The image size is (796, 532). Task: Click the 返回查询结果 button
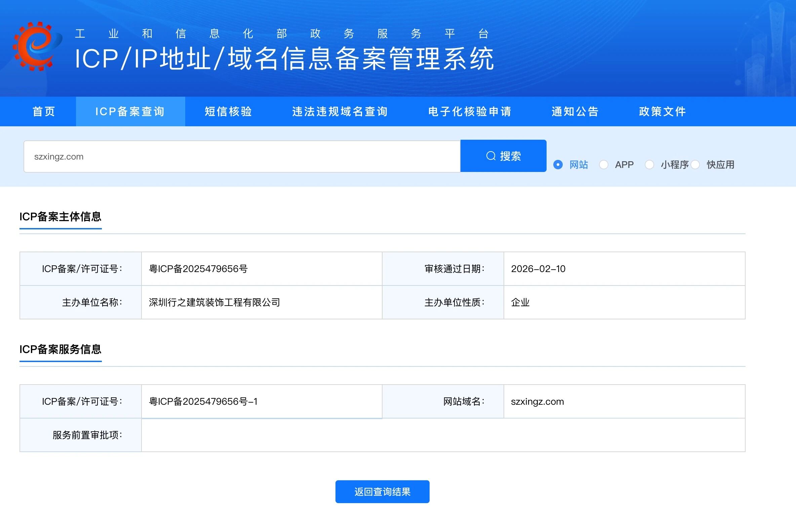(382, 492)
